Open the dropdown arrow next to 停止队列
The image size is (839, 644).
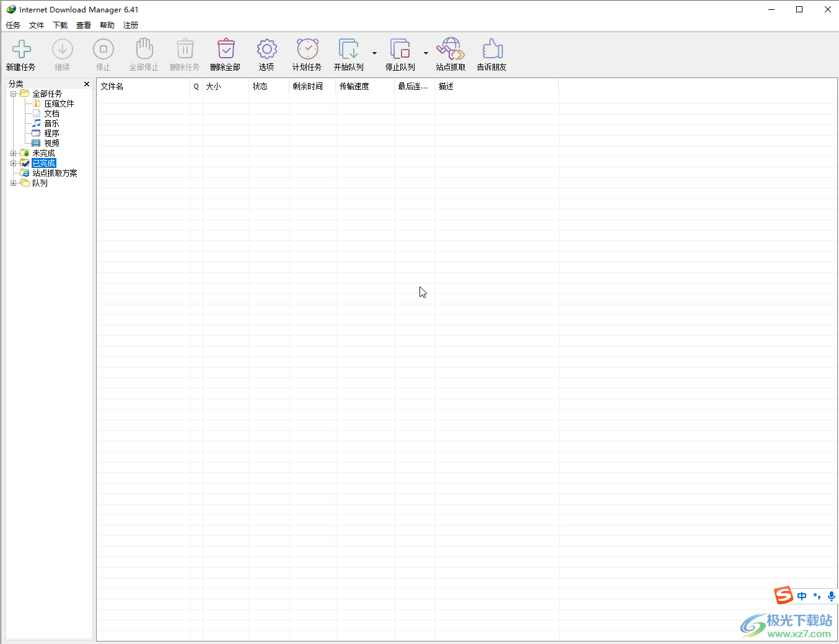[426, 53]
